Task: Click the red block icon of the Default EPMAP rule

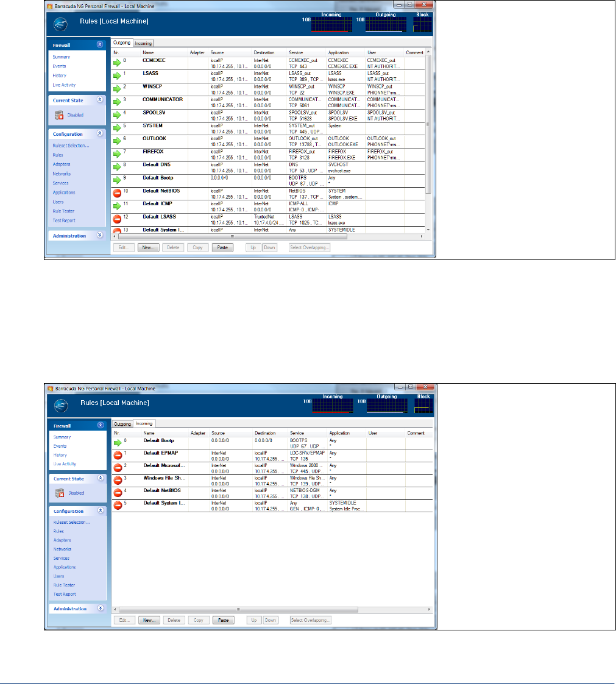Action: pos(118,456)
